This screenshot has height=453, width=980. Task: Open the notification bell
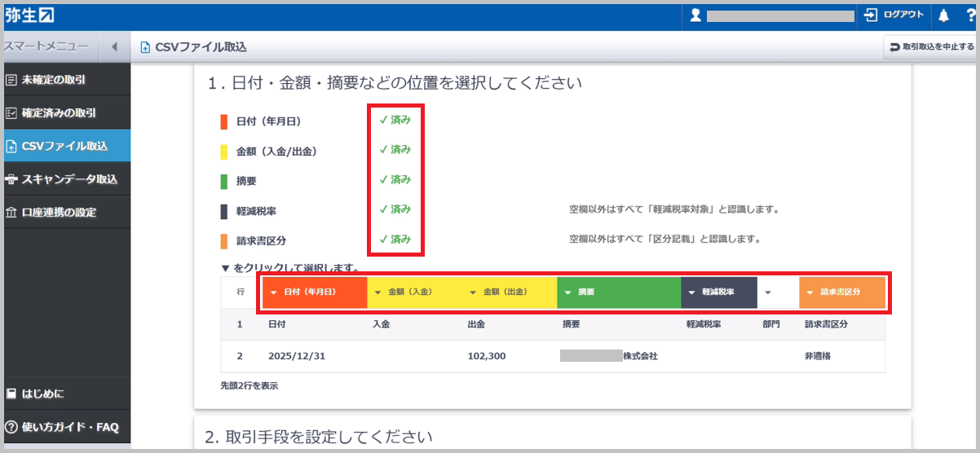point(944,15)
